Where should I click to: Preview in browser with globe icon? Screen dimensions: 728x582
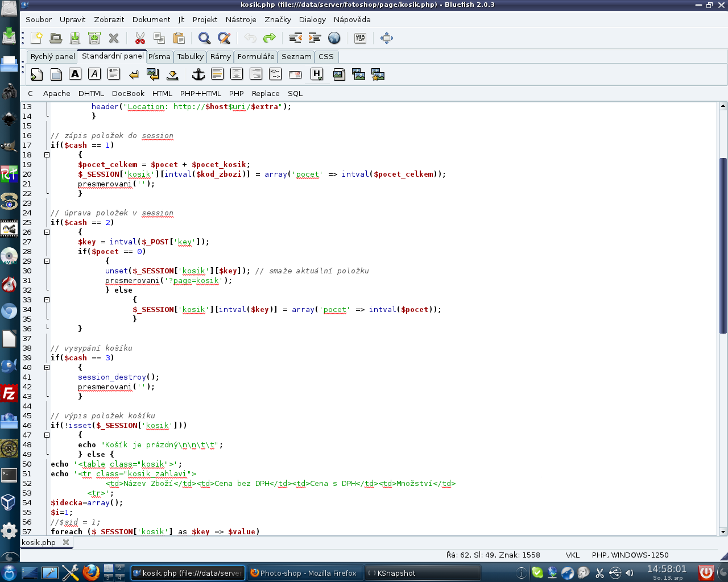click(x=334, y=38)
